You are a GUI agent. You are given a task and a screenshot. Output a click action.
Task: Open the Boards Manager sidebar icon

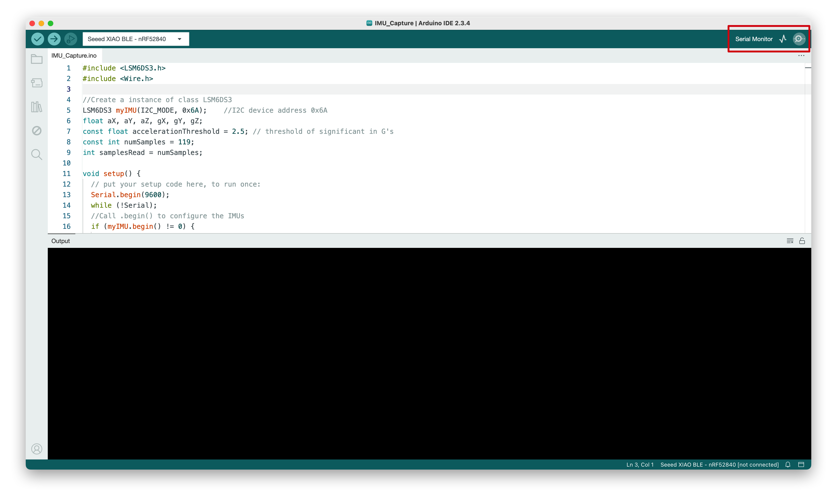[37, 83]
